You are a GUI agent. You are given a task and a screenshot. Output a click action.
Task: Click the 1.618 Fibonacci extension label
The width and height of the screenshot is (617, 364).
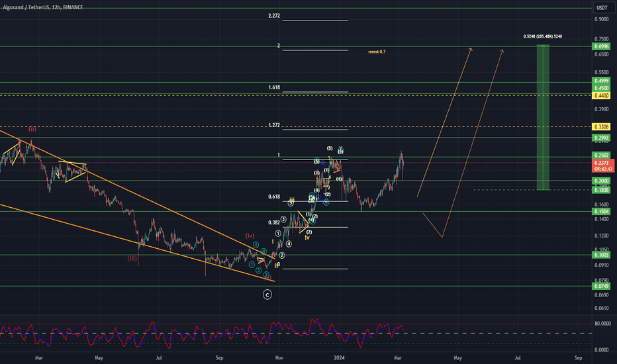tap(274, 87)
